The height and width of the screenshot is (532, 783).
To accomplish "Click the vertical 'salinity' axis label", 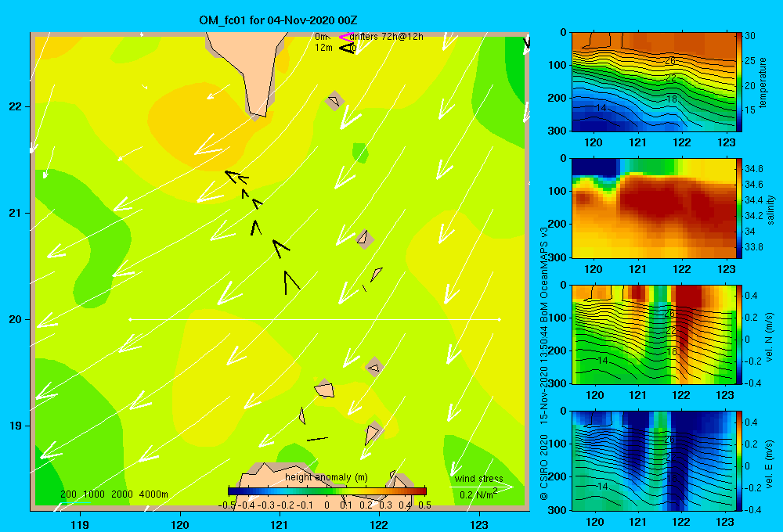I will click(770, 210).
